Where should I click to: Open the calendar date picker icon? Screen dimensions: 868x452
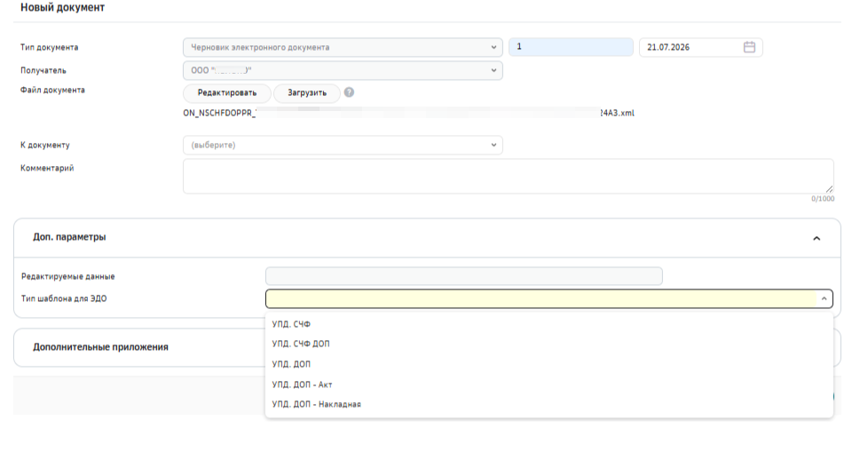749,47
